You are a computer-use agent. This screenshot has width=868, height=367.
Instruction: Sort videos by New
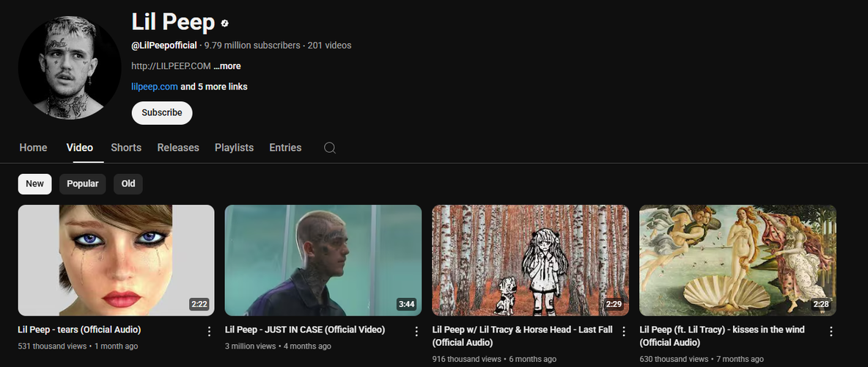click(35, 184)
